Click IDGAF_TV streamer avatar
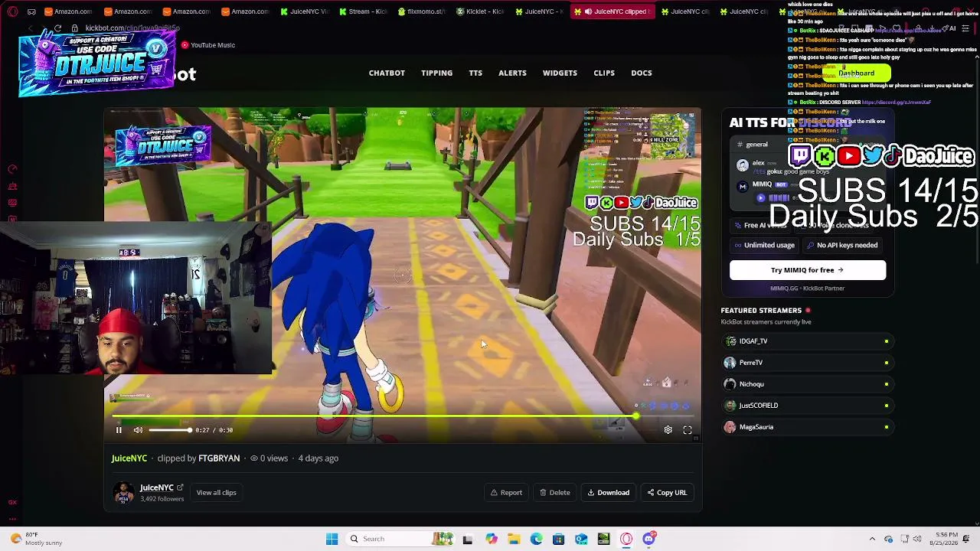Viewport: 980px width, 551px height. [x=730, y=341]
